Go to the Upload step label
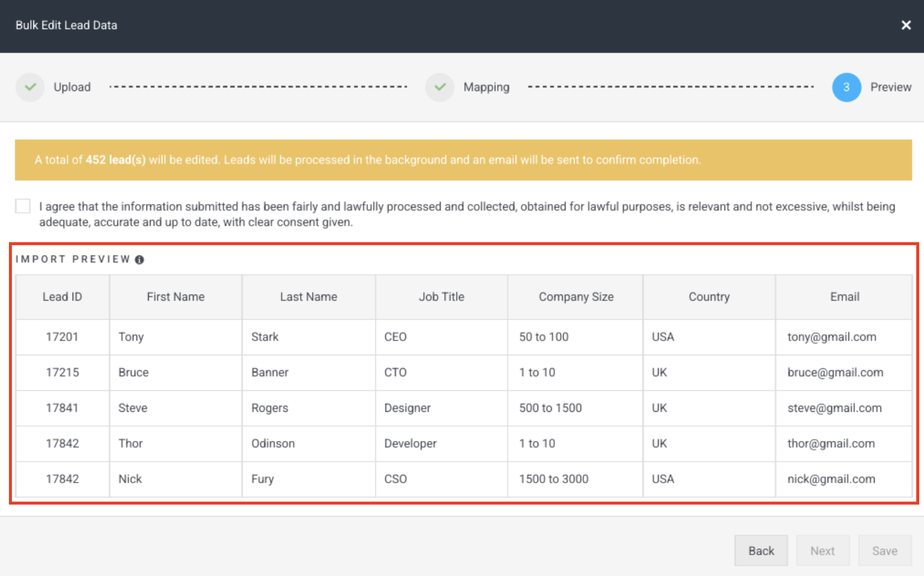This screenshot has height=576, width=924. 72,87
